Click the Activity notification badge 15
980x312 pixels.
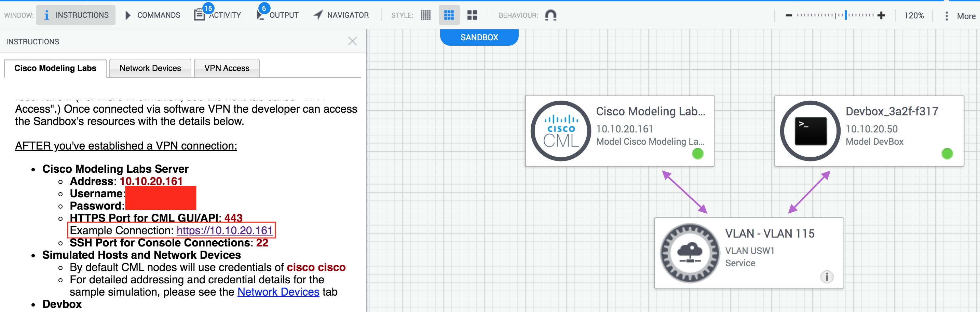tap(208, 8)
